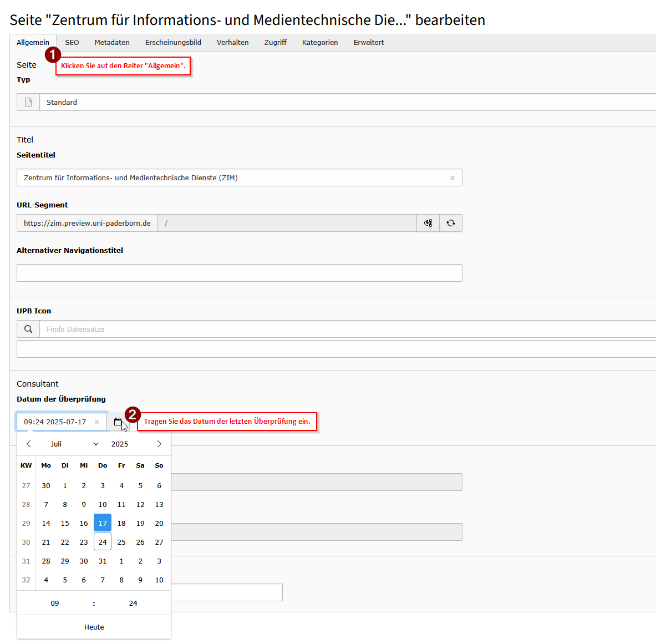Screen dimensions: 656x644
Task: Click the URL-Segment recalculate refresh icon
Action: pyautogui.click(x=450, y=223)
